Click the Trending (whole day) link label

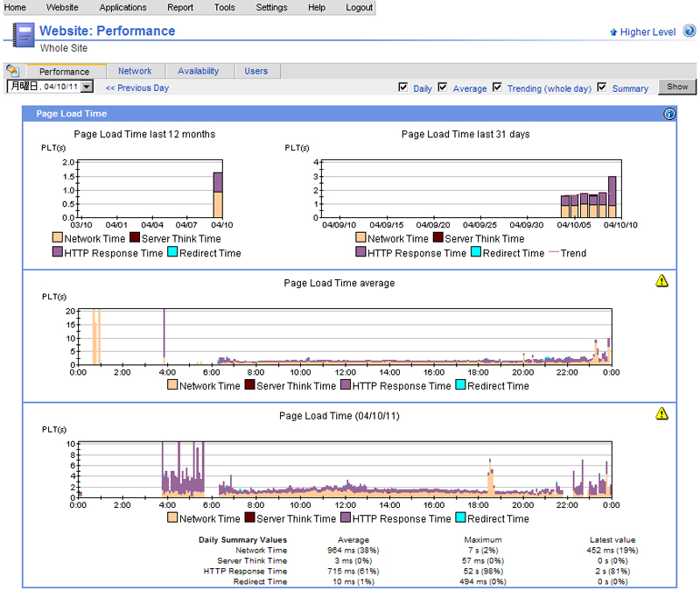549,88
